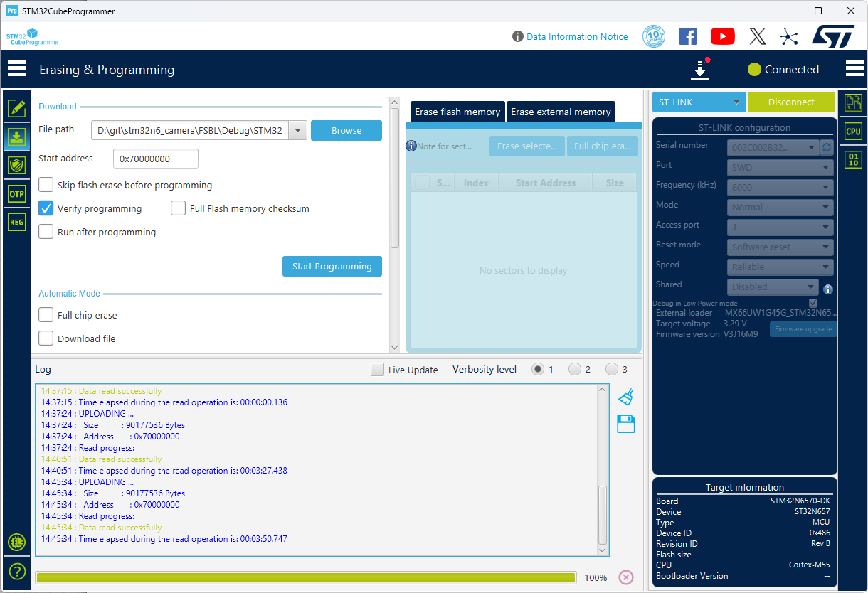Open the OTP (OB) sidebar icon
868x593 pixels.
click(16, 193)
